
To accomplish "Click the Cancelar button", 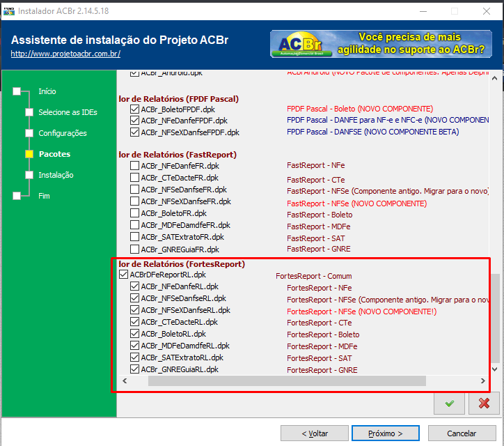I will tap(462, 433).
